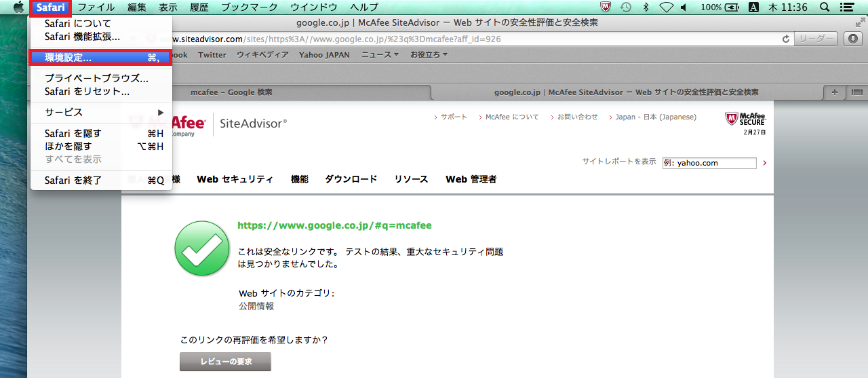Open the ダウンロード nav item

click(x=351, y=180)
